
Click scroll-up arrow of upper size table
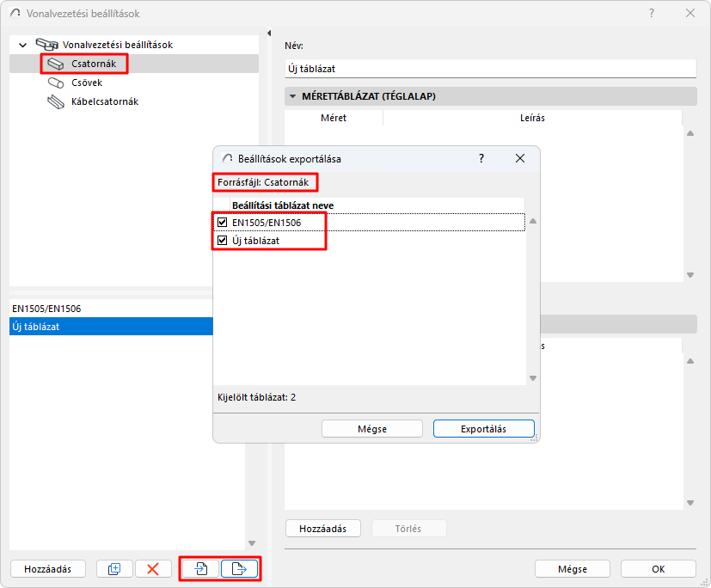pos(690,133)
